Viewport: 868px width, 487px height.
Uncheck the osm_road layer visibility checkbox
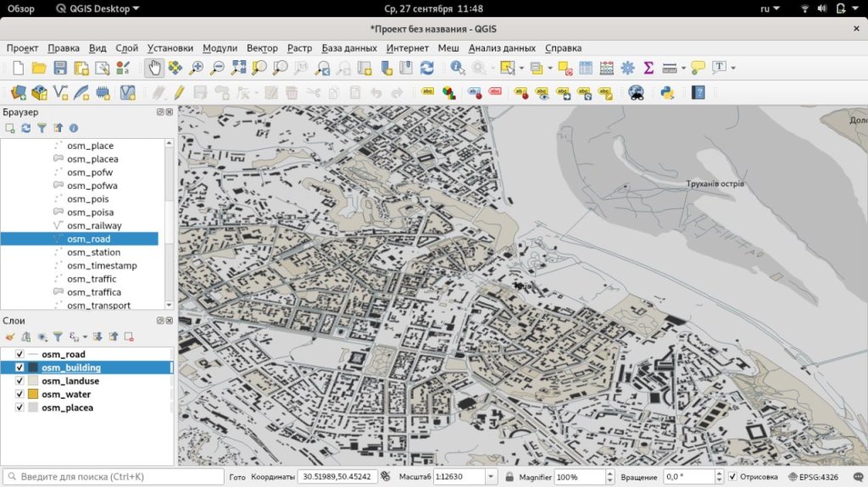19,354
